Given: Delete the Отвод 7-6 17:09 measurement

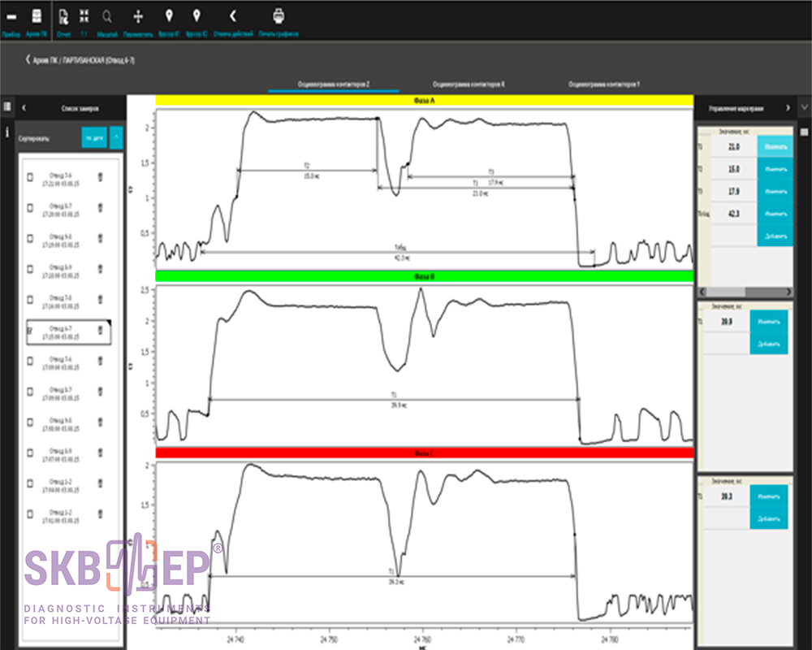Looking at the screenshot, I should [x=100, y=361].
